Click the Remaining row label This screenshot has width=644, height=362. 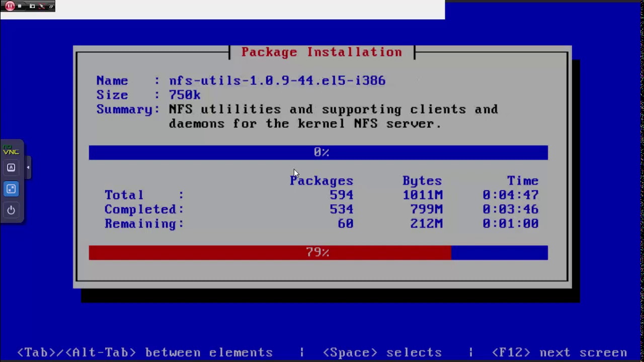pyautogui.click(x=144, y=224)
